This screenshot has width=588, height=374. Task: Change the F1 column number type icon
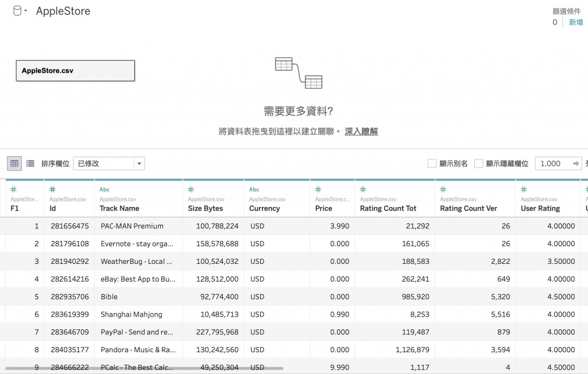pos(14,189)
